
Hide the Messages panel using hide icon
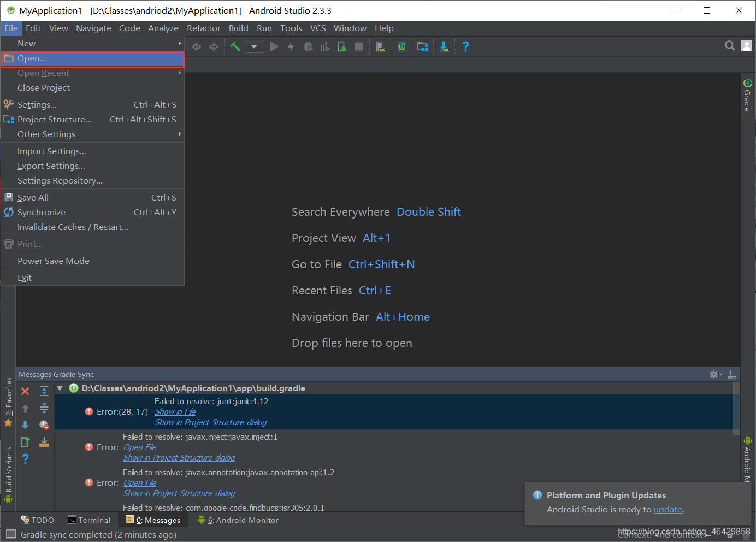coord(732,374)
